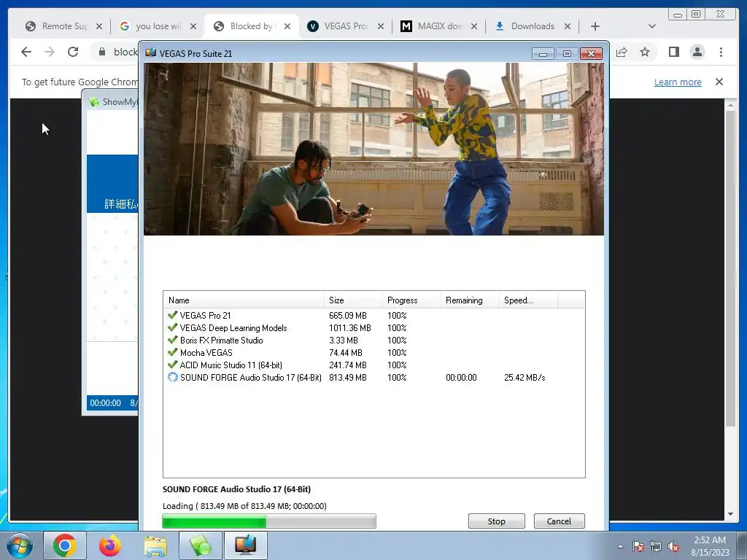747x560 pixels.
Task: Click the Stop button in installer
Action: [x=496, y=521]
